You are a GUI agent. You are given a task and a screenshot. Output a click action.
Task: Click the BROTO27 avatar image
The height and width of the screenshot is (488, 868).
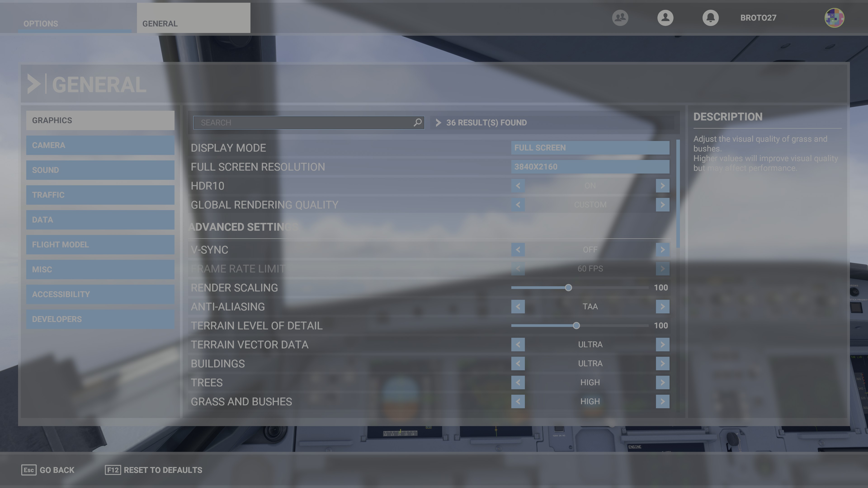[x=835, y=18]
